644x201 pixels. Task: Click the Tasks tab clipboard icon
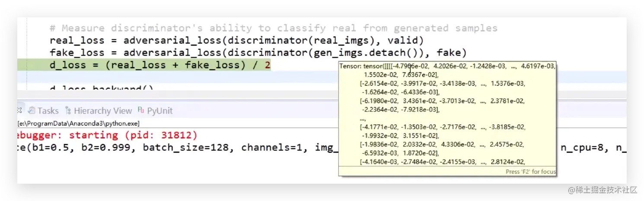tap(32, 110)
